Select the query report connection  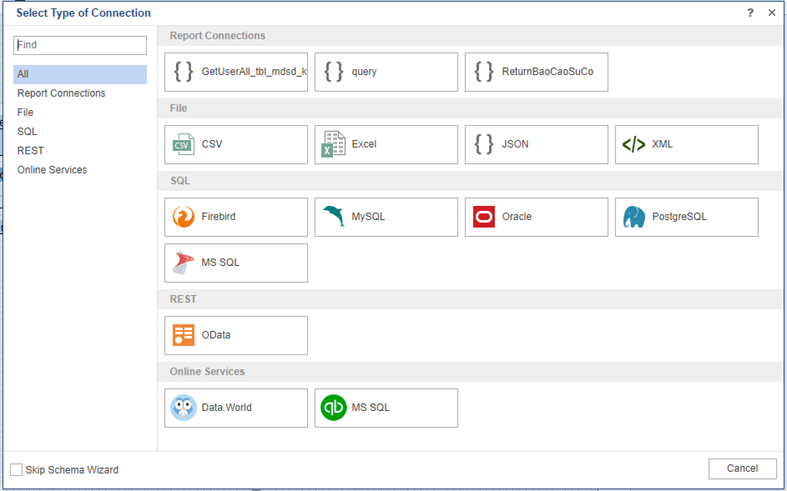coord(385,72)
